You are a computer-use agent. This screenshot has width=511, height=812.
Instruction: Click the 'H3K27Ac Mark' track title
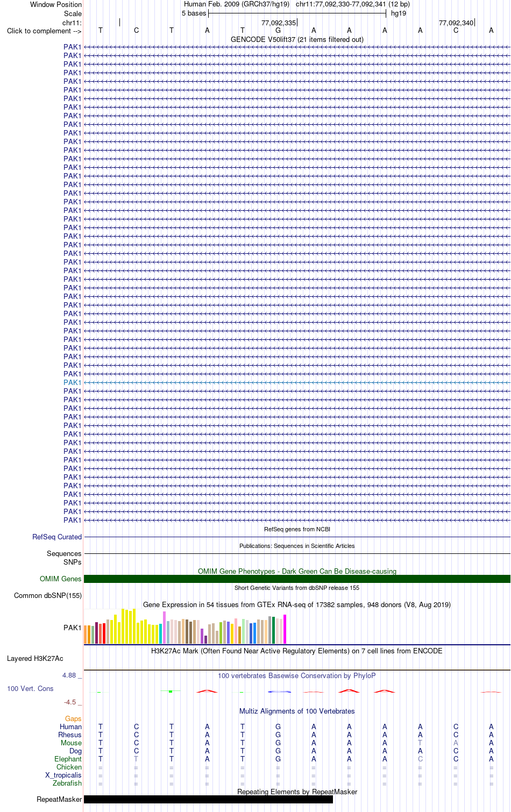click(x=297, y=651)
